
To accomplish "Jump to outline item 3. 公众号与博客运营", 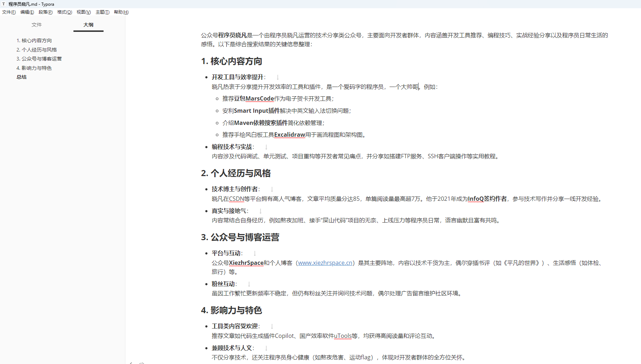I will [39, 58].
